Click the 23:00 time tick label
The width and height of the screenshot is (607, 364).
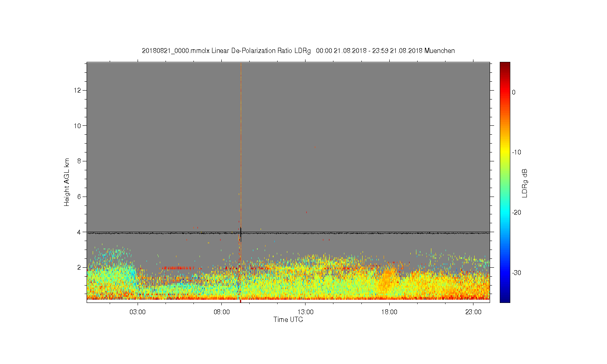tap(473, 312)
